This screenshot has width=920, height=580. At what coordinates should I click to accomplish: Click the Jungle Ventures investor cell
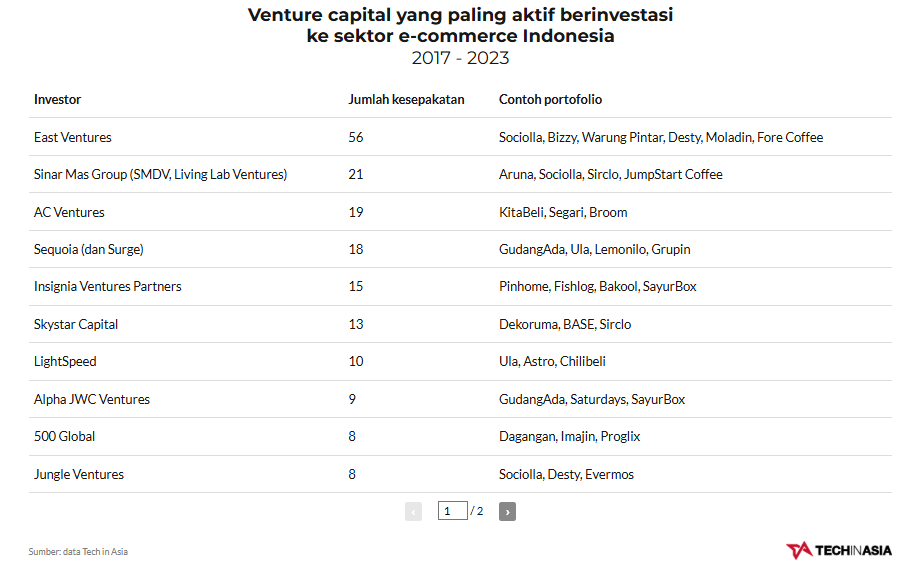tap(79, 474)
